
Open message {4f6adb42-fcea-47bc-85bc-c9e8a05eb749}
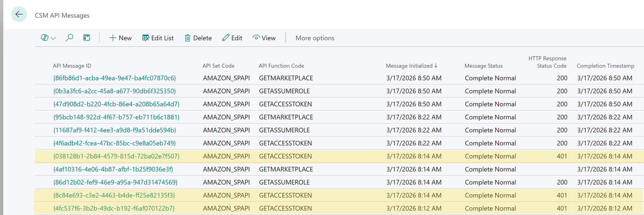tap(115, 143)
